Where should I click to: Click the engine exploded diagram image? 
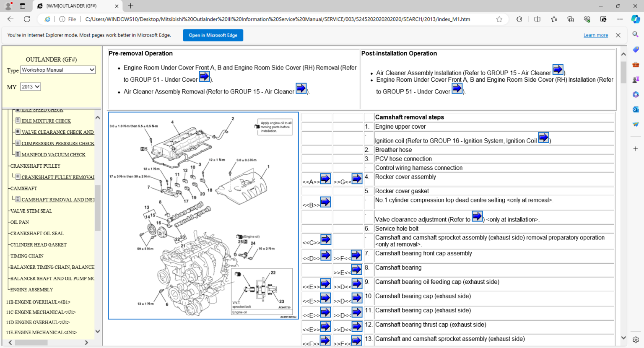[x=203, y=216]
